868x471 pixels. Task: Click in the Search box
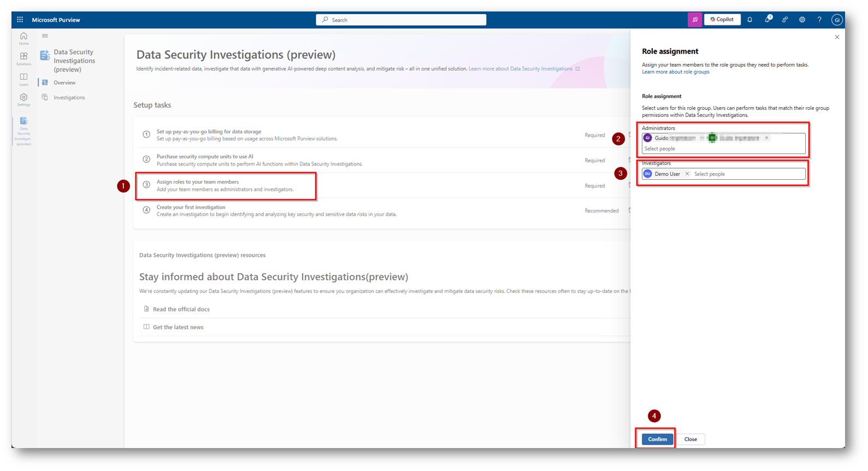[401, 20]
